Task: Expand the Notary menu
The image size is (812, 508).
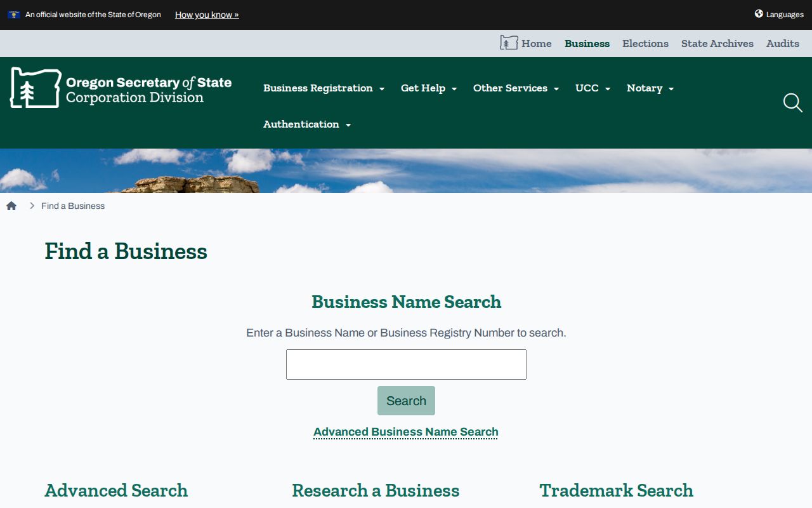Action: tap(650, 88)
